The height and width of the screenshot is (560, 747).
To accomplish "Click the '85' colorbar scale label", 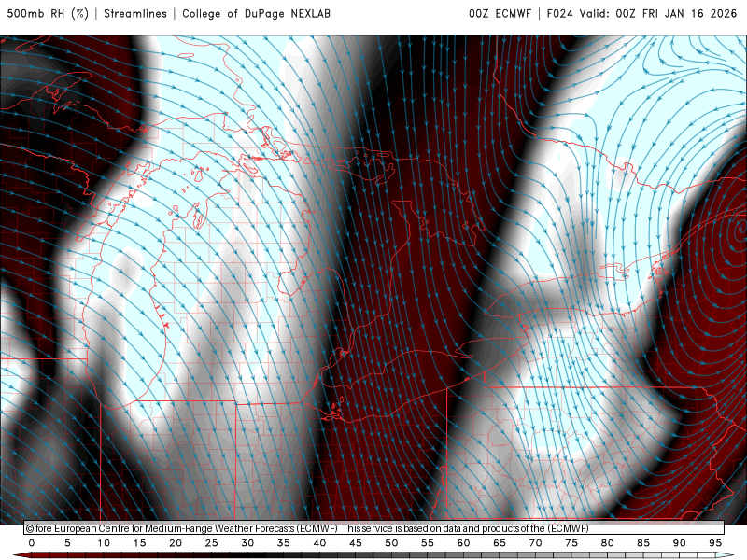I will tap(643, 543).
